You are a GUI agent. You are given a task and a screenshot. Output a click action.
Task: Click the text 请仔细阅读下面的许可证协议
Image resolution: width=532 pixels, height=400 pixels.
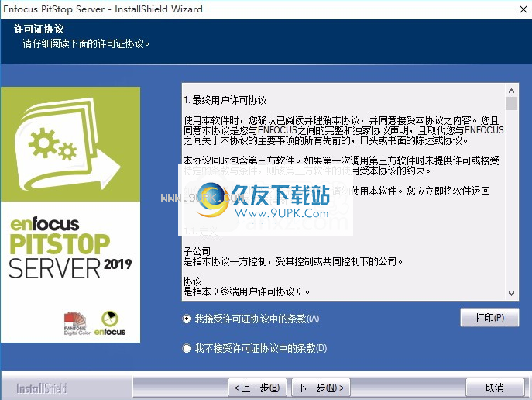tap(86, 44)
